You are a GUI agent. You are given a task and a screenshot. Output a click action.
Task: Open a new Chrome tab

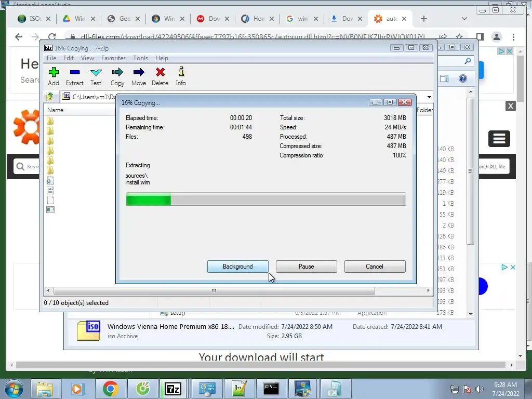[x=424, y=19]
